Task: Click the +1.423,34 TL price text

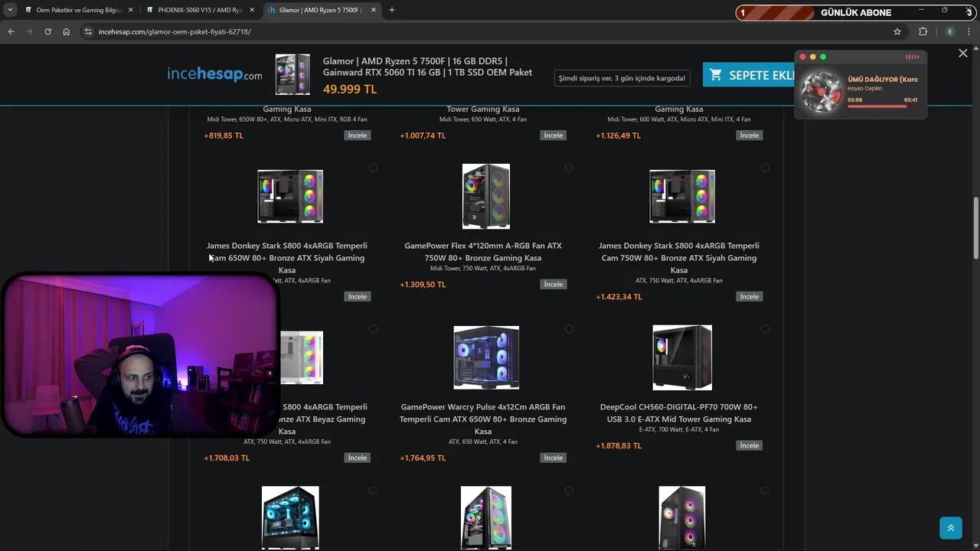Action: (x=619, y=297)
